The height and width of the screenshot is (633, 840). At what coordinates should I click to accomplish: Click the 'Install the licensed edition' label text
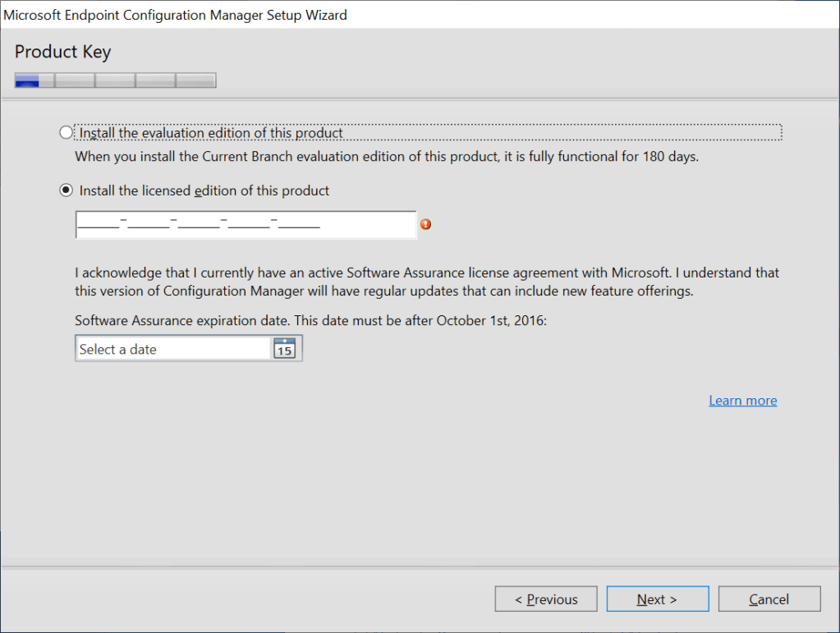coord(204,190)
